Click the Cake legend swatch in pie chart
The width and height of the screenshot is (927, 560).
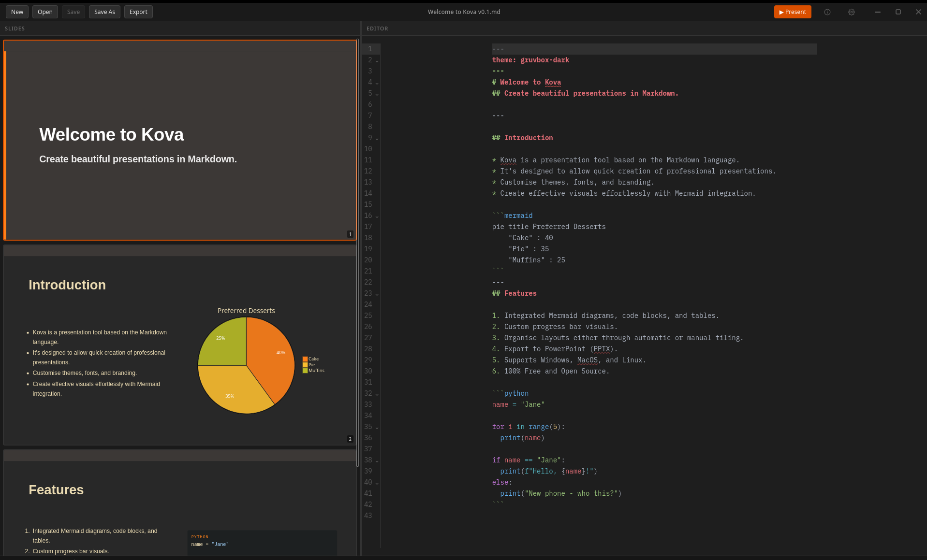(305, 359)
